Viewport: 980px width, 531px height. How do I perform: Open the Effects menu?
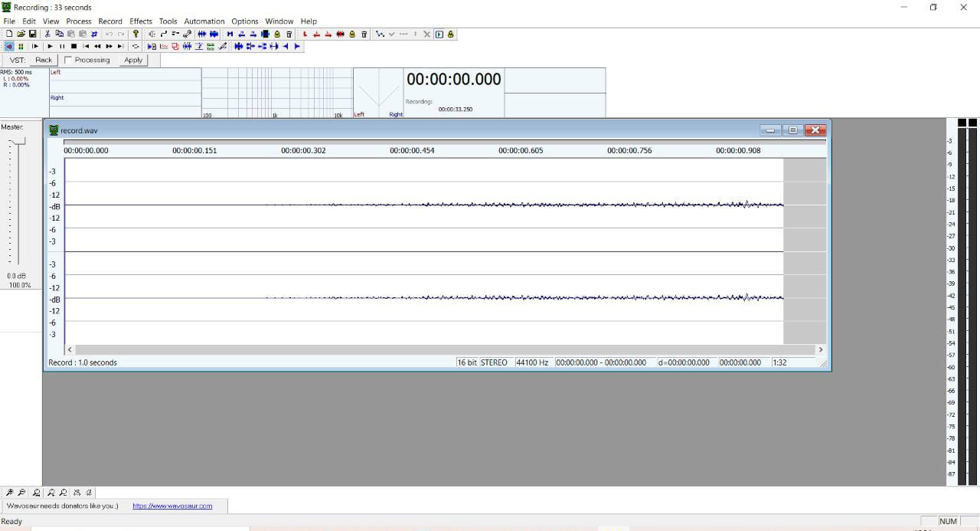point(141,21)
